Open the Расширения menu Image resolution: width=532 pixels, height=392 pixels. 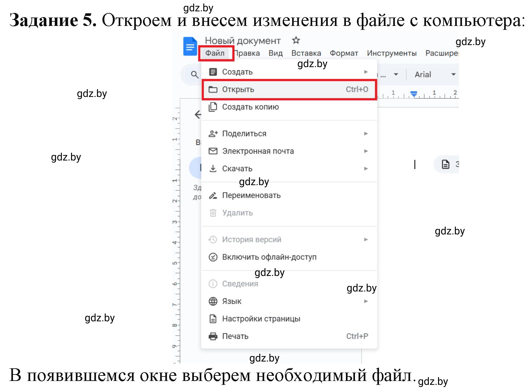[442, 53]
